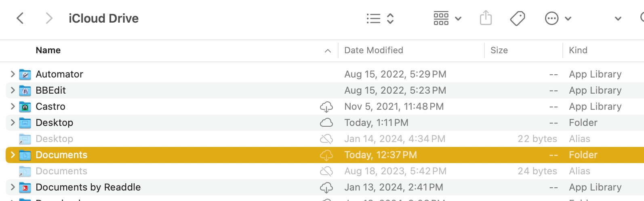
Task: Click the date Jan 13, 2024, 2:41 PM
Action: coord(394,187)
